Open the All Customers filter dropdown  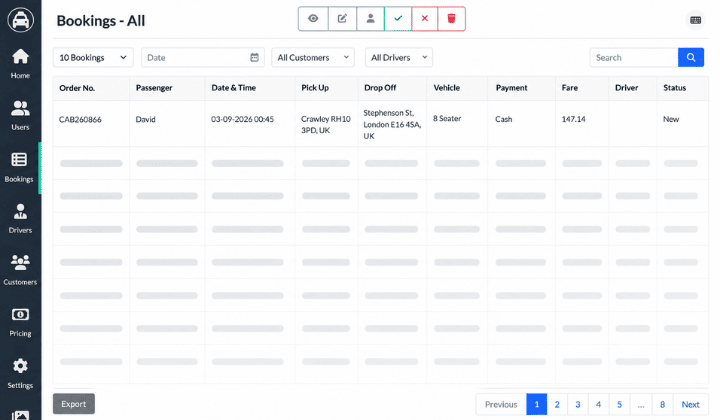(x=313, y=57)
